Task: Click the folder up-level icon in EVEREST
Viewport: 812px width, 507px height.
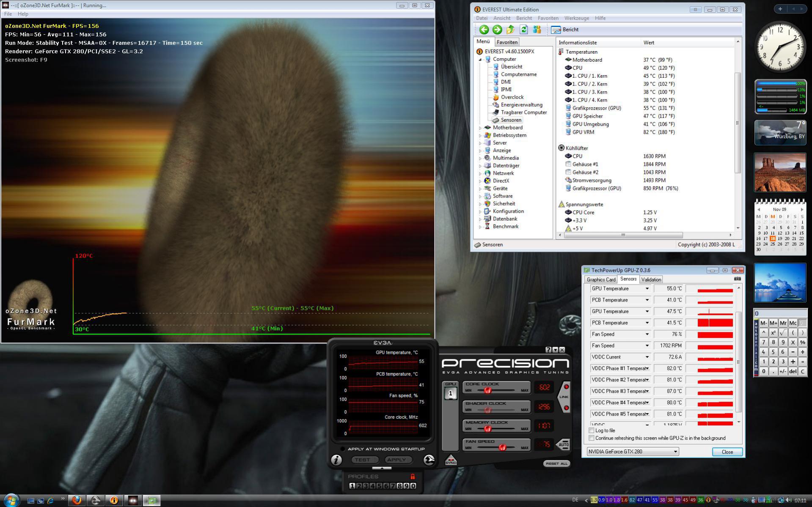Action: click(510, 30)
